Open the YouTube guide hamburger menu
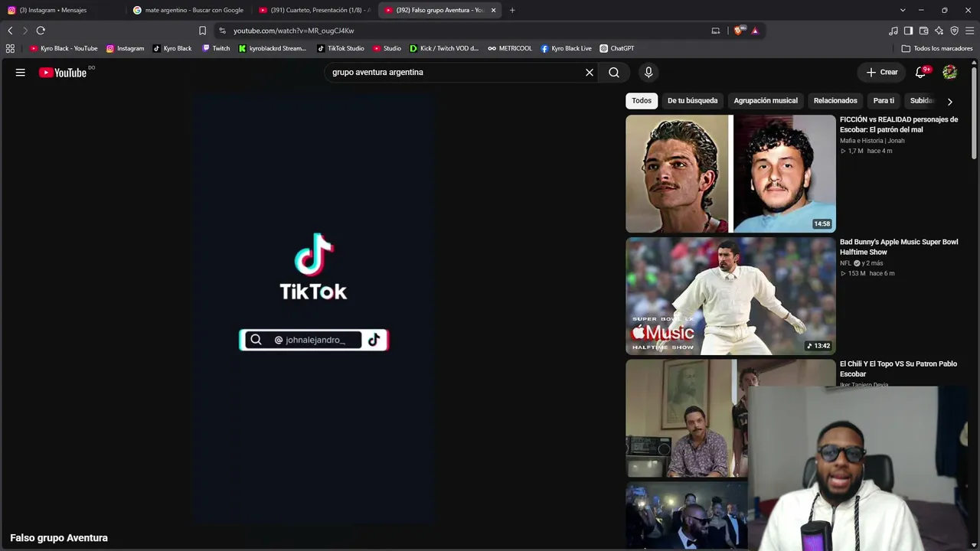The height and width of the screenshot is (551, 980). [x=21, y=73]
